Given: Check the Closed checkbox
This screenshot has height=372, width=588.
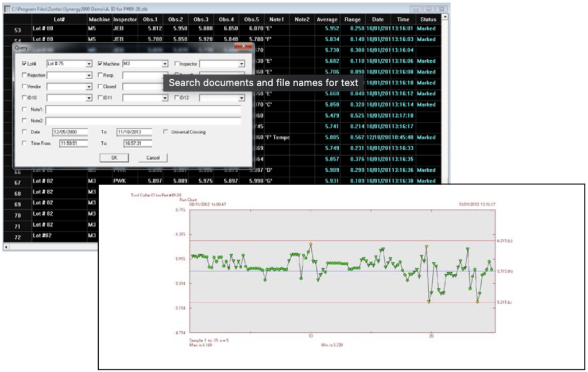Looking at the screenshot, I should pos(100,86).
